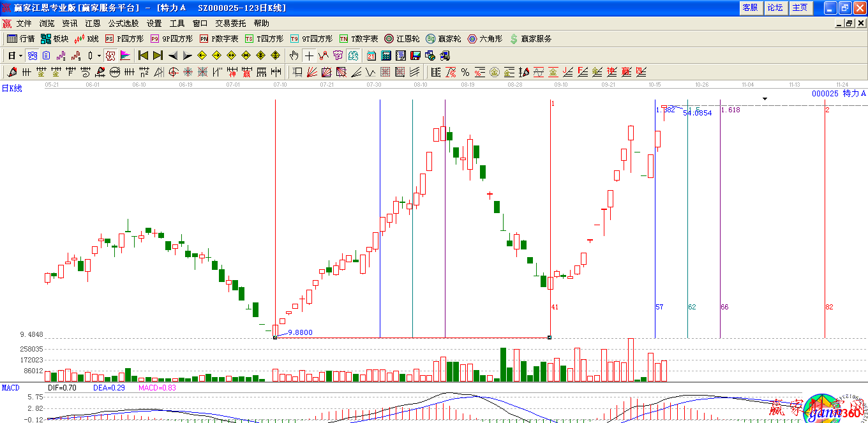Click the 客服 button in title bar
868x423 pixels.
(x=750, y=8)
